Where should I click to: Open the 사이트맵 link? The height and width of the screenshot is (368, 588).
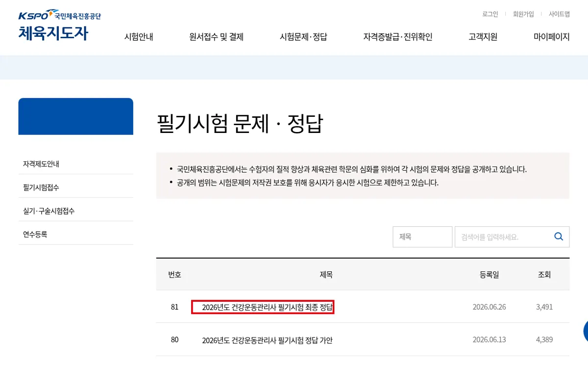[559, 14]
